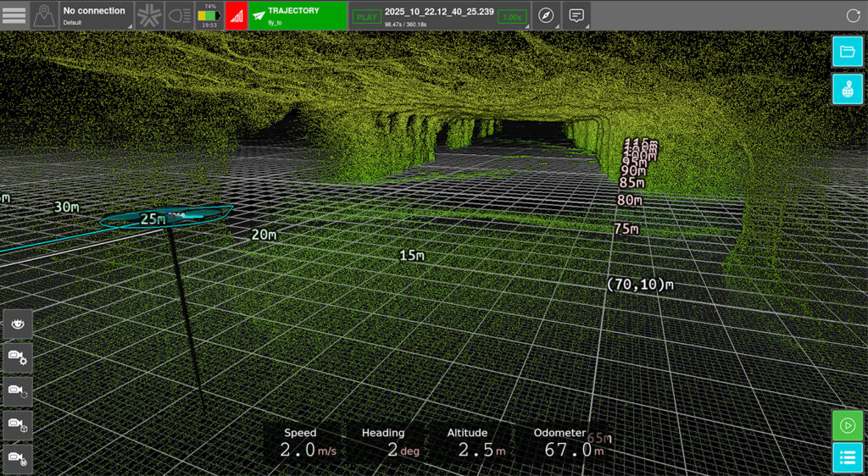Check the battery level indicator
Viewport: 868px width, 476px height.
click(x=208, y=15)
